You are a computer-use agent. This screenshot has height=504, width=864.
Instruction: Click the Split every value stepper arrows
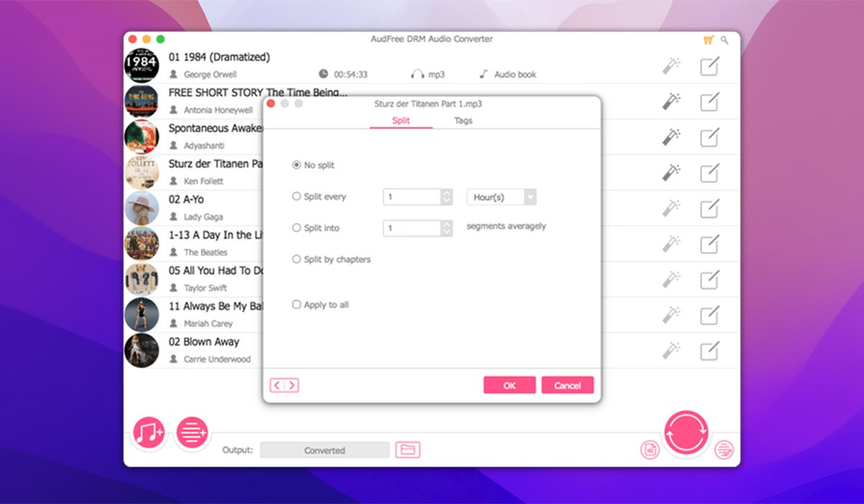click(446, 197)
